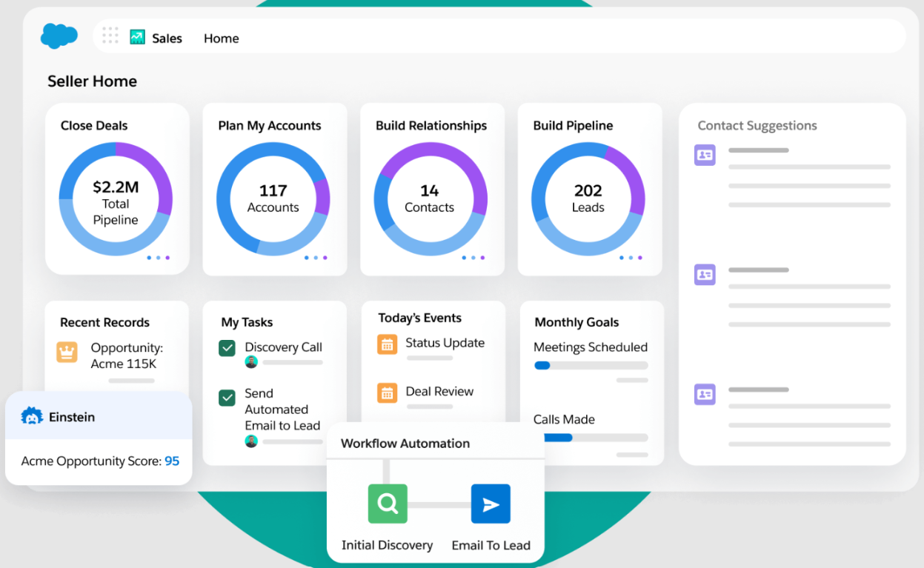
Task: Click the second Contact Suggestions card icon
Action: tap(705, 275)
